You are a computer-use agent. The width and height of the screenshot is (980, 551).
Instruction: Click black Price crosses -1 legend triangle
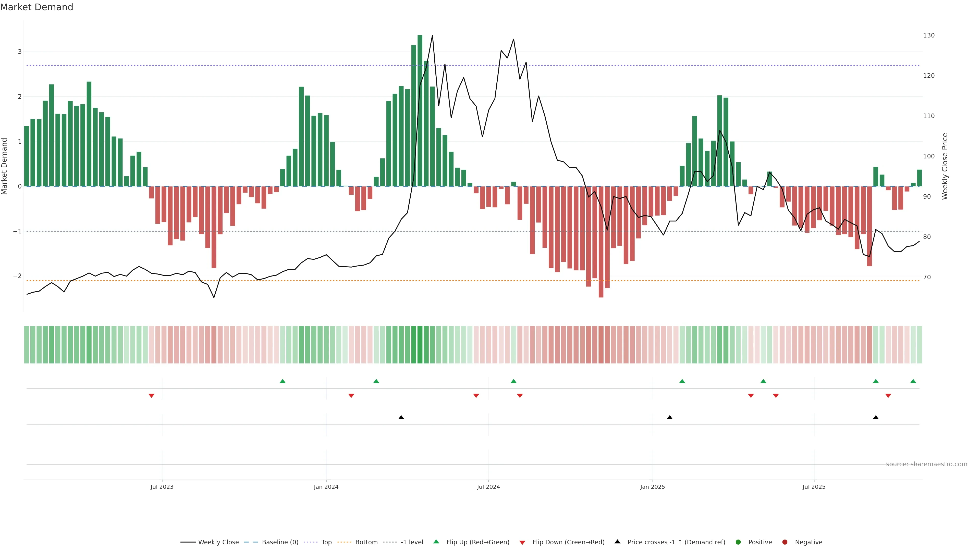pos(617,542)
